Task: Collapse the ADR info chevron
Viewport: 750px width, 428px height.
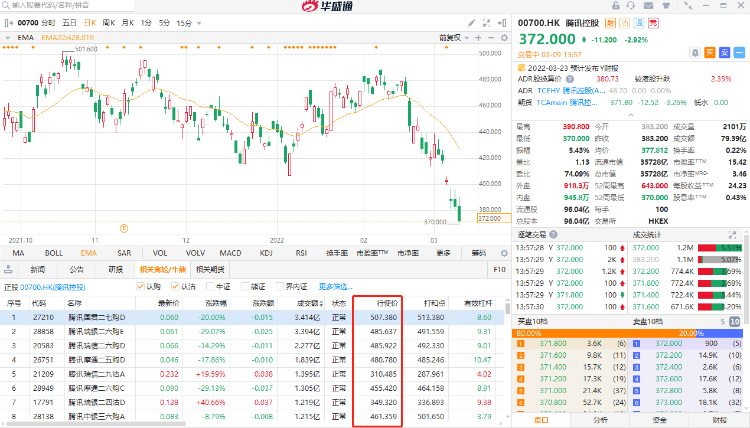Action: [631, 115]
